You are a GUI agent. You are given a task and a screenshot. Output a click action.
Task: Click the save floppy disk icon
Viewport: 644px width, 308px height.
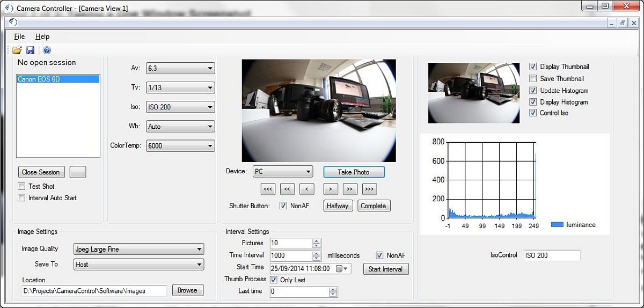tap(31, 50)
